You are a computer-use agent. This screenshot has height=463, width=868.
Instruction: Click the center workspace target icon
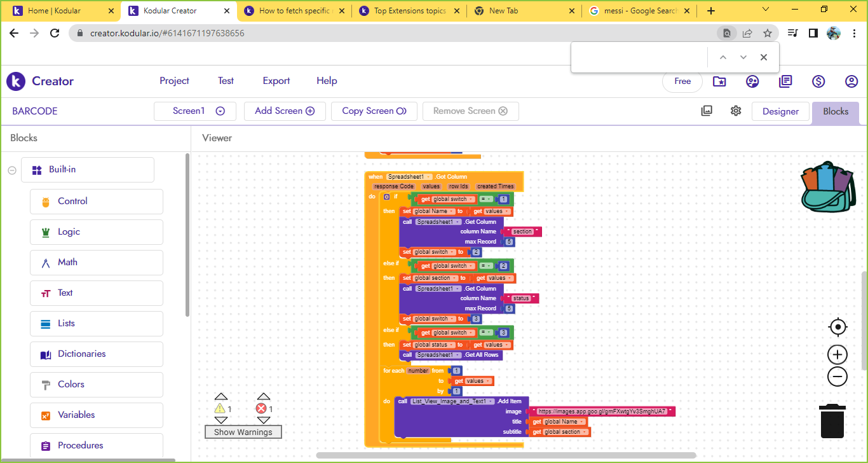[837, 327]
